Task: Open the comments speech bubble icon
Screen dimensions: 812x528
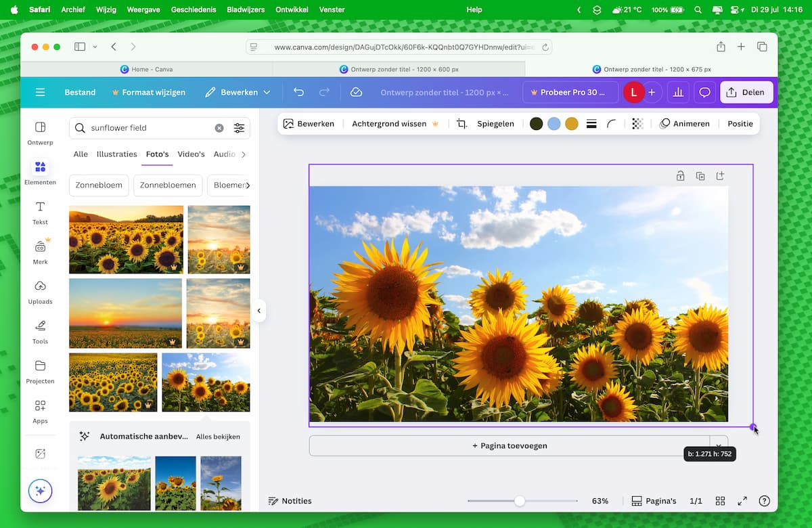Action: coord(704,92)
